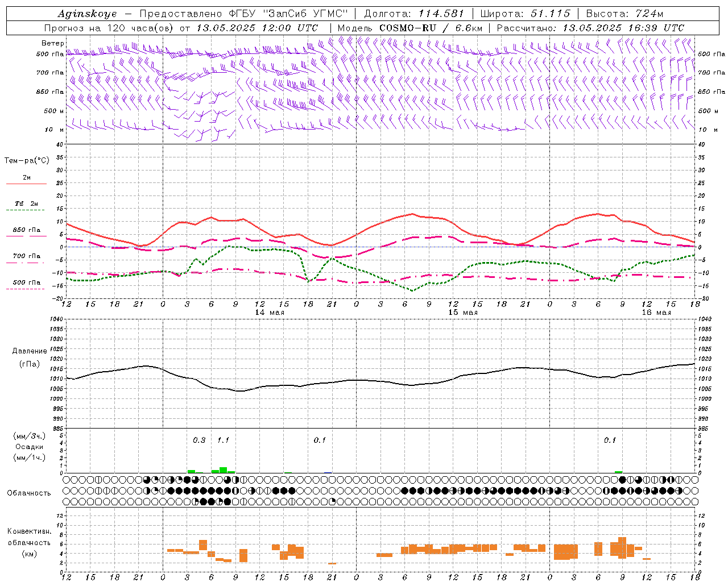
Task: Select the Модель COSMO-RU / 6.6км label
Action: (409, 28)
